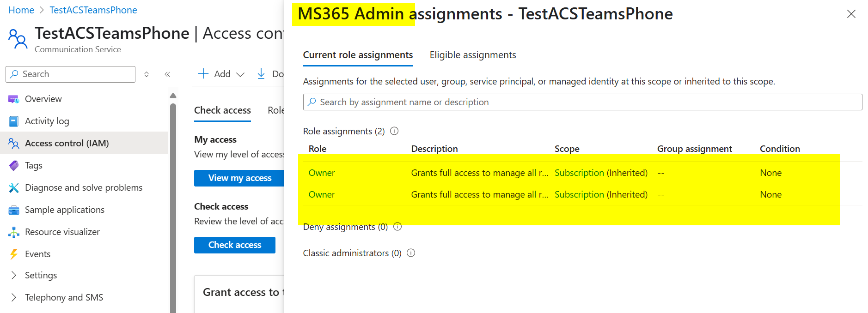Open Diagnose and solve problems
Image resolution: width=868 pixels, height=313 pixels.
point(84,187)
